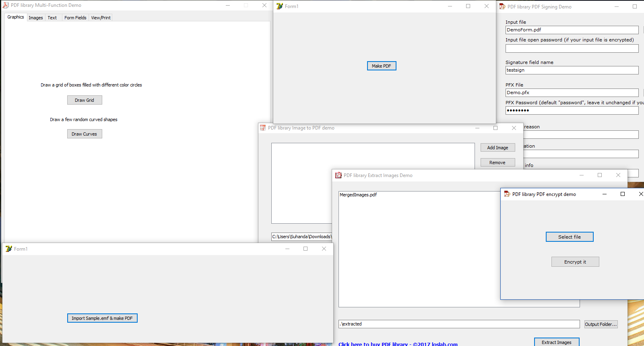Open the Form Fields tab
644x346 pixels.
point(75,18)
